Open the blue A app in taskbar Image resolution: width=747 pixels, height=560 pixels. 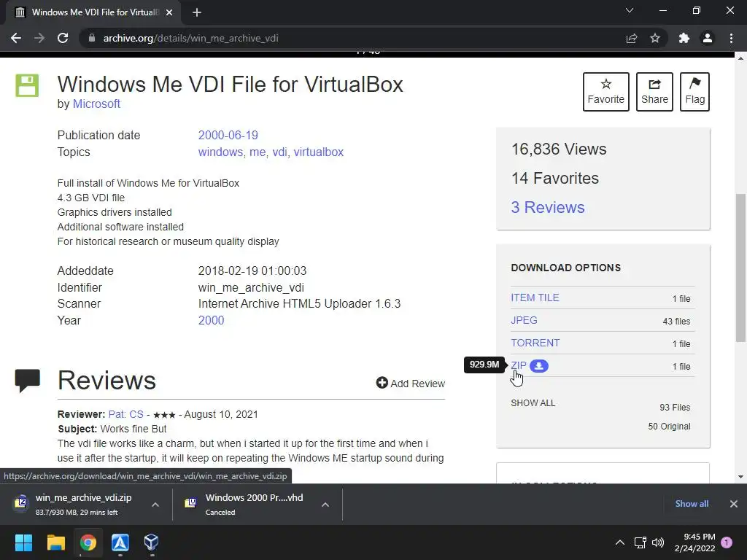coord(120,542)
